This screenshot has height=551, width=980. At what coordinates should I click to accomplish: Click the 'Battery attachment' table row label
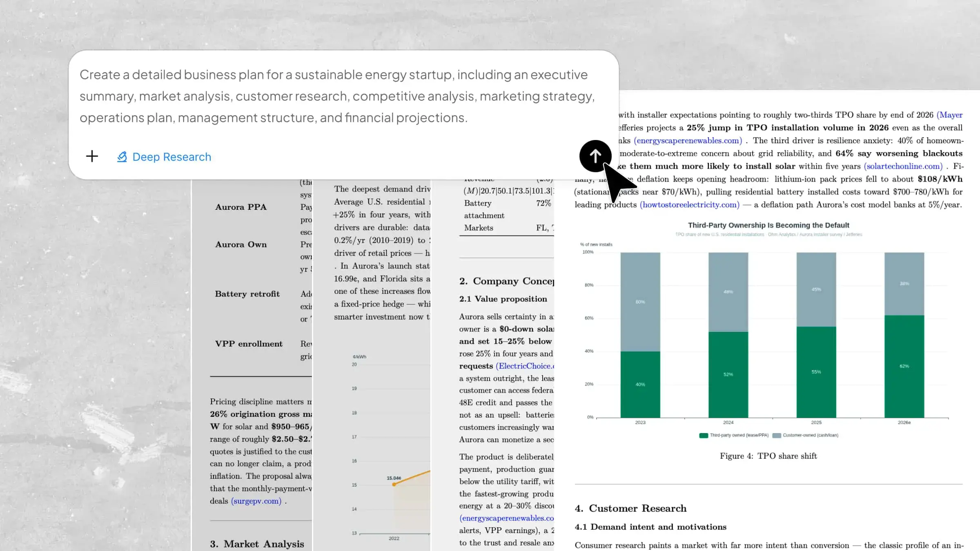point(484,209)
